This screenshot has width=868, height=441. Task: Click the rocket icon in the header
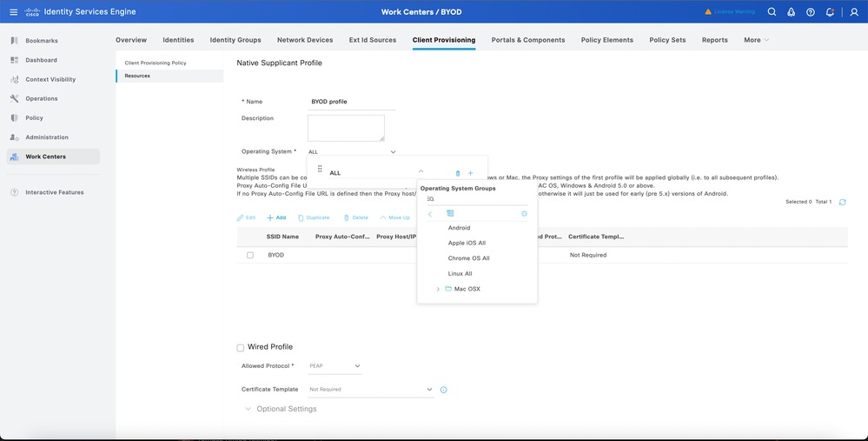[x=791, y=11]
